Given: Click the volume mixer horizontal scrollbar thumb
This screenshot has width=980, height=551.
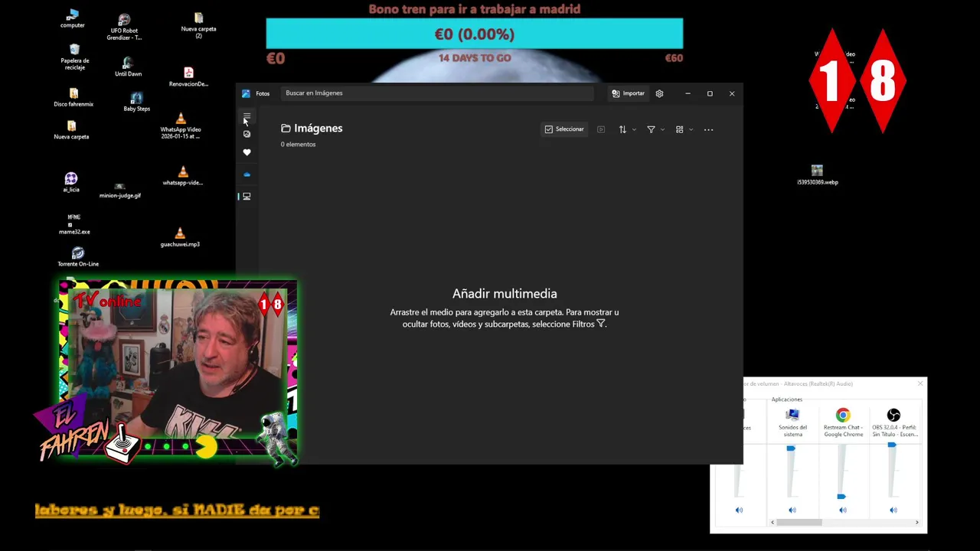Looking at the screenshot, I should point(799,522).
